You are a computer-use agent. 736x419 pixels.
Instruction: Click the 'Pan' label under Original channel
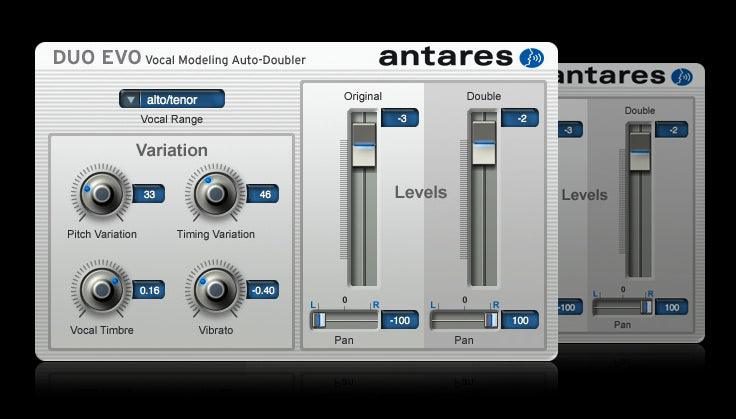click(344, 340)
